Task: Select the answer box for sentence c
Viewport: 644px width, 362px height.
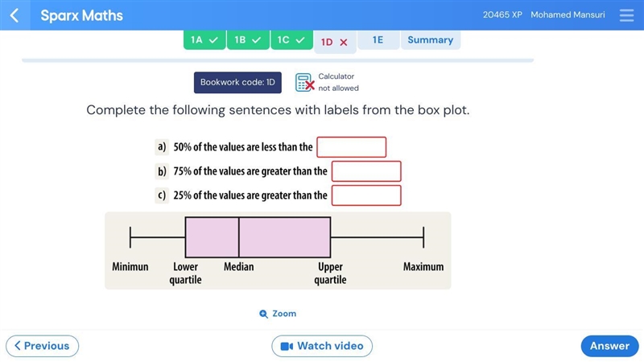Action: tap(366, 195)
